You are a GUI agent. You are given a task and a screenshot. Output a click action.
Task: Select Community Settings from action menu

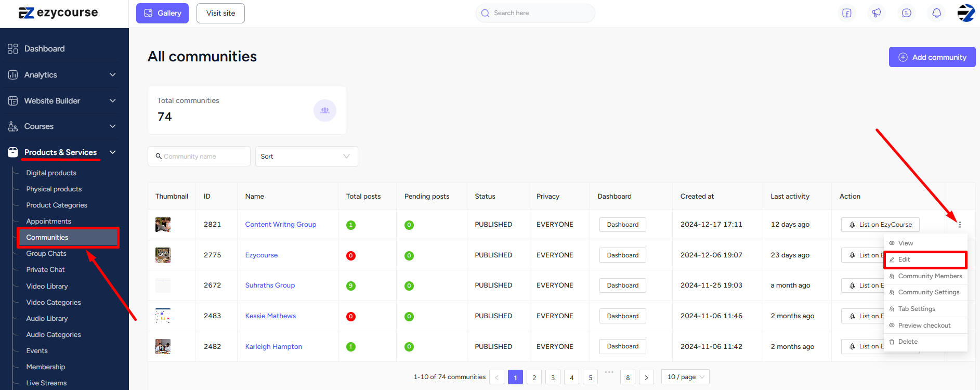pyautogui.click(x=925, y=292)
